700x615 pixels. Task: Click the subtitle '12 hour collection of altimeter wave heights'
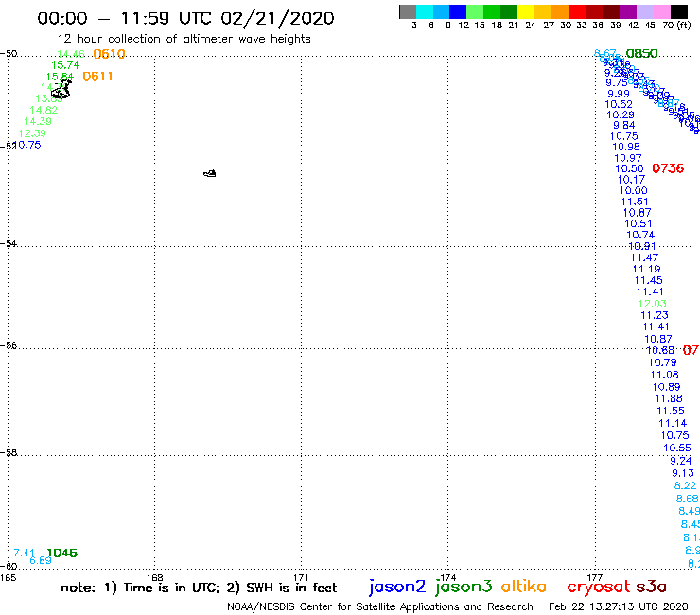[184, 39]
